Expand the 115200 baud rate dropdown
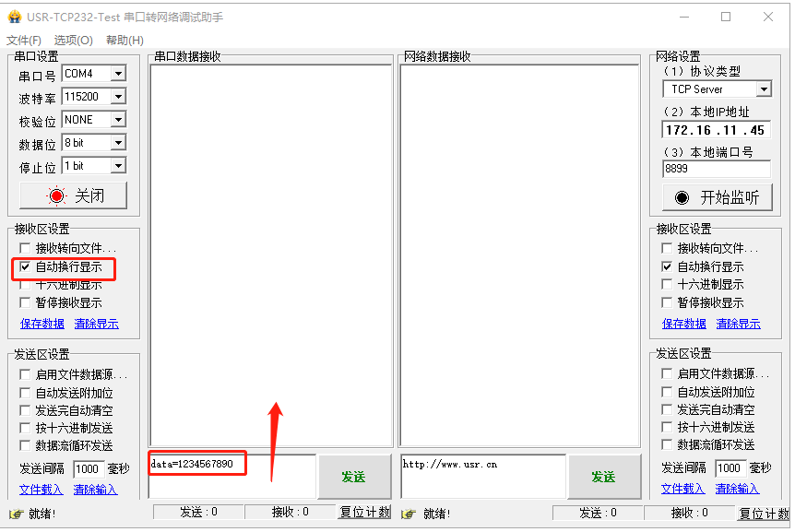The height and width of the screenshot is (532, 795). coord(118,96)
